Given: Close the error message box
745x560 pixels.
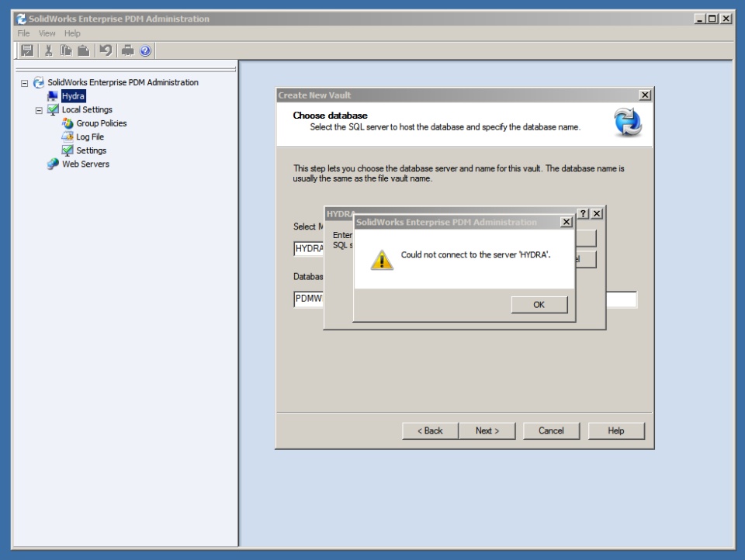Looking at the screenshot, I should 567,222.
